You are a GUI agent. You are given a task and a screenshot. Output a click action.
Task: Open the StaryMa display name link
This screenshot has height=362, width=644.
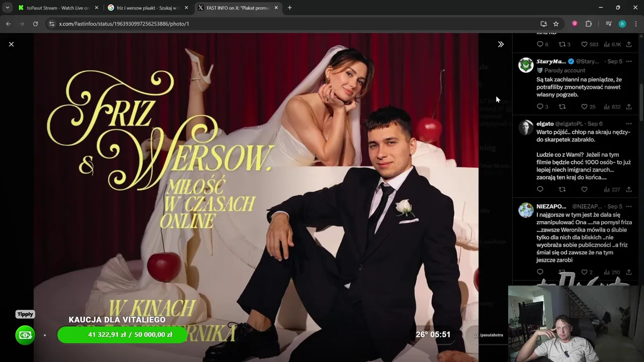(x=551, y=61)
